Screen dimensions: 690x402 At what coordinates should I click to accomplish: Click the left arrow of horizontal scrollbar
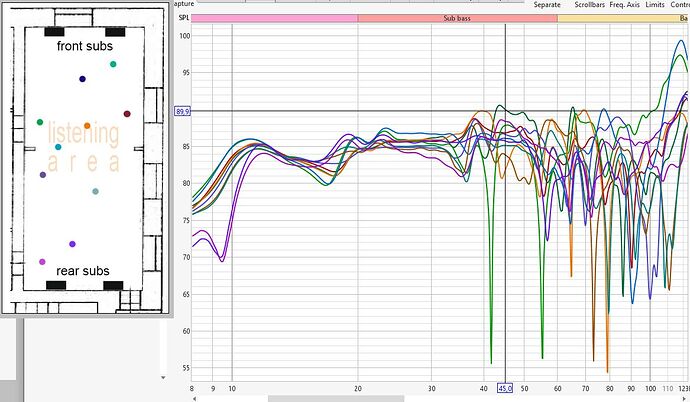point(195,398)
